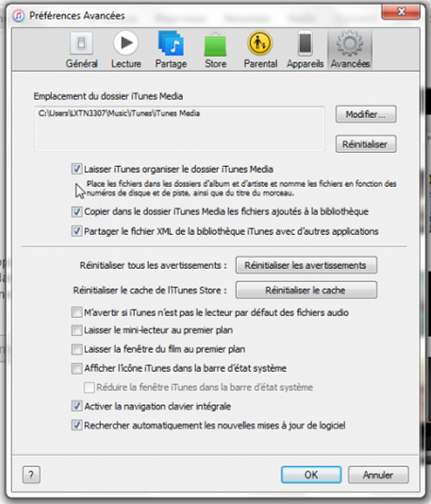Select the Avancées gear tab
The height and width of the screenshot is (504, 431).
point(350,50)
